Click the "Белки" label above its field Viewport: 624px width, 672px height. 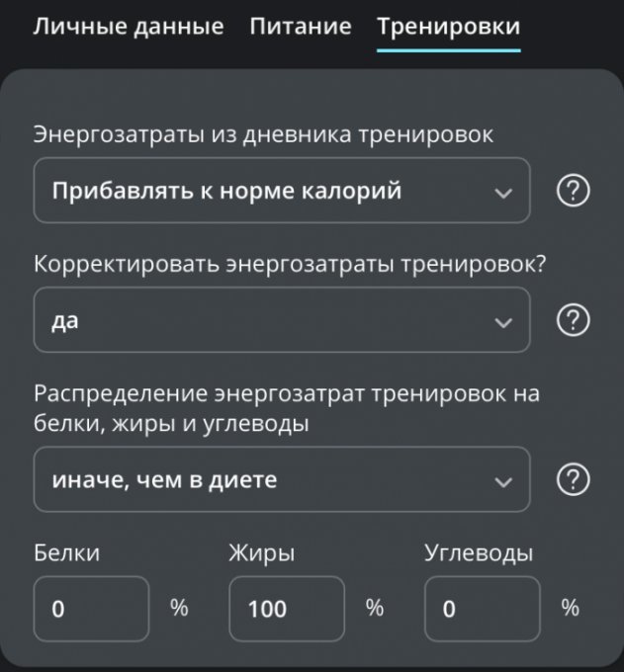point(66,552)
